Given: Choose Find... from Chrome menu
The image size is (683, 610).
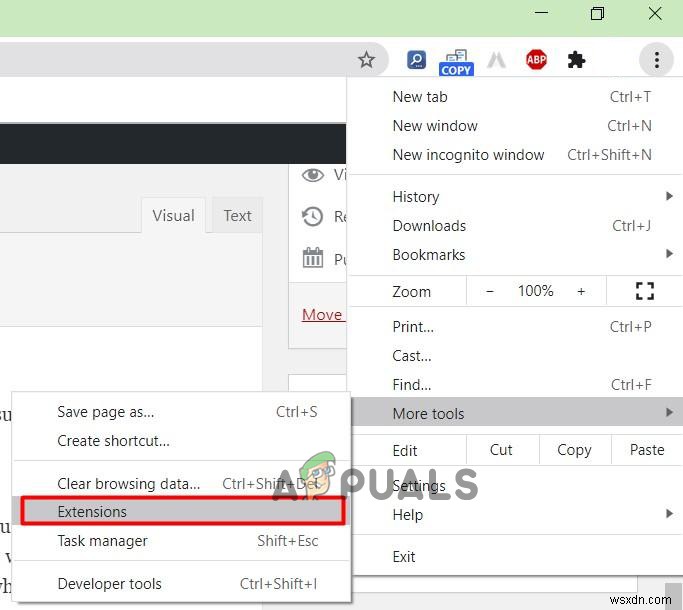Looking at the screenshot, I should (x=515, y=385).
